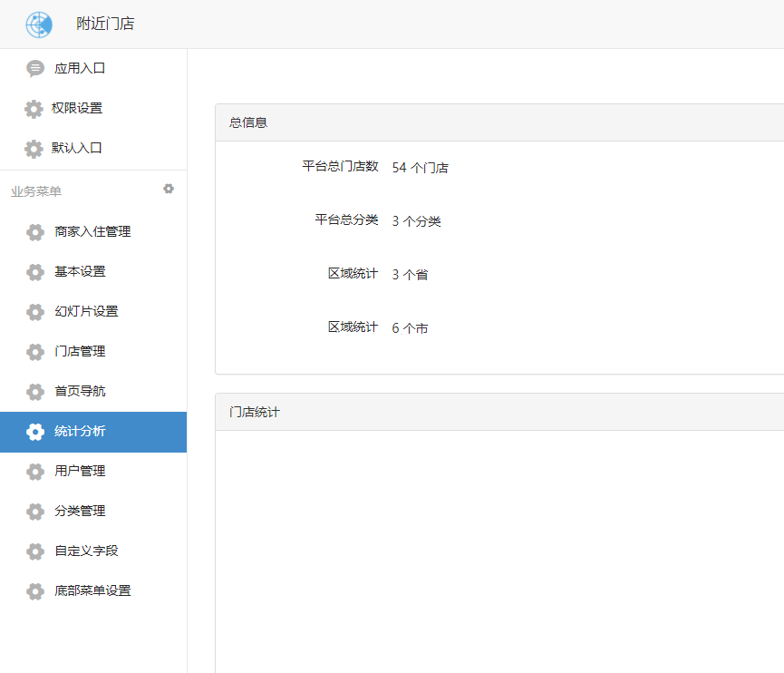Click the gear icon beside 统计分析
Screen dimensions: 784x673
pyautogui.click(x=35, y=432)
